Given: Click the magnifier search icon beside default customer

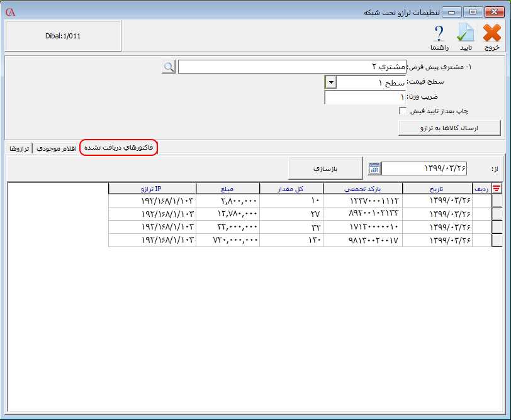Looking at the screenshot, I should pos(168,67).
